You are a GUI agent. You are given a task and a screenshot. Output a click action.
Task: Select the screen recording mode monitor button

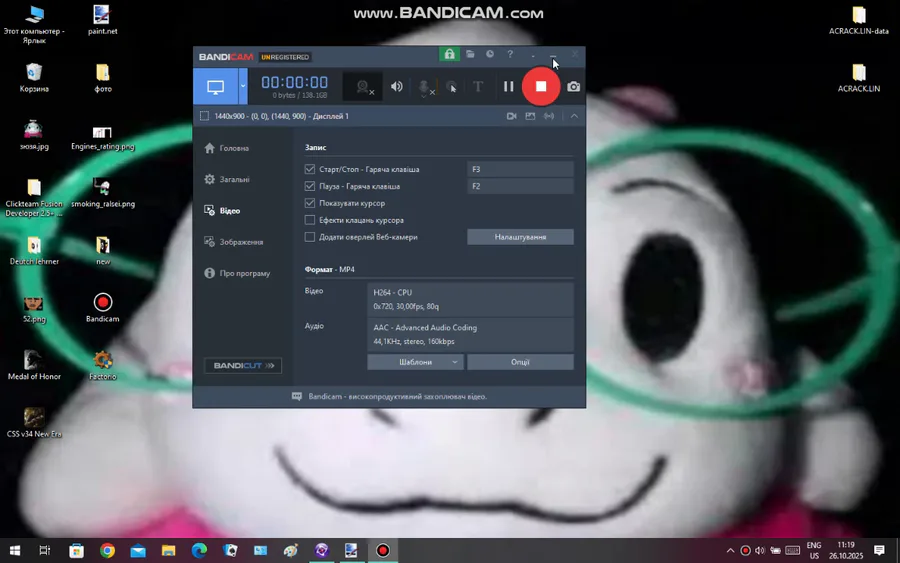pyautogui.click(x=215, y=87)
